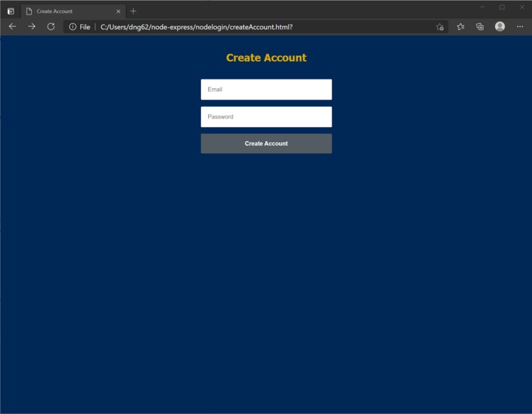Select the Create Account browser tab

(73, 11)
